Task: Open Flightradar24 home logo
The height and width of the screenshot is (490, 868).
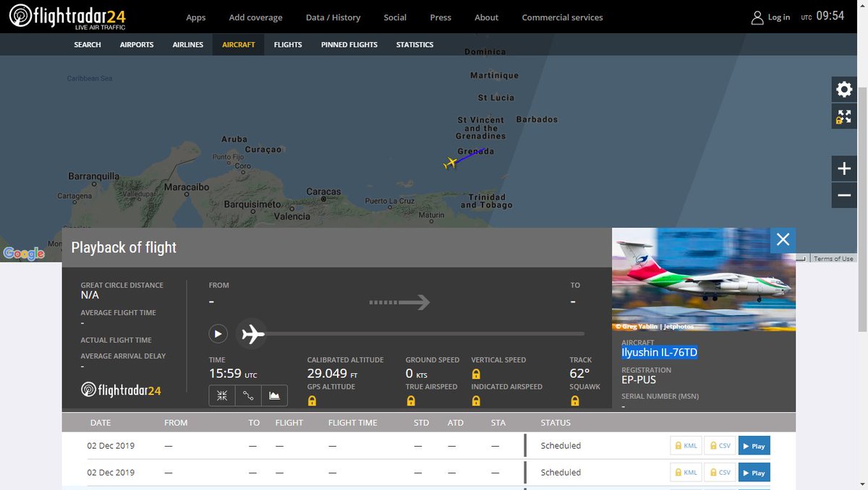Action: tap(68, 16)
